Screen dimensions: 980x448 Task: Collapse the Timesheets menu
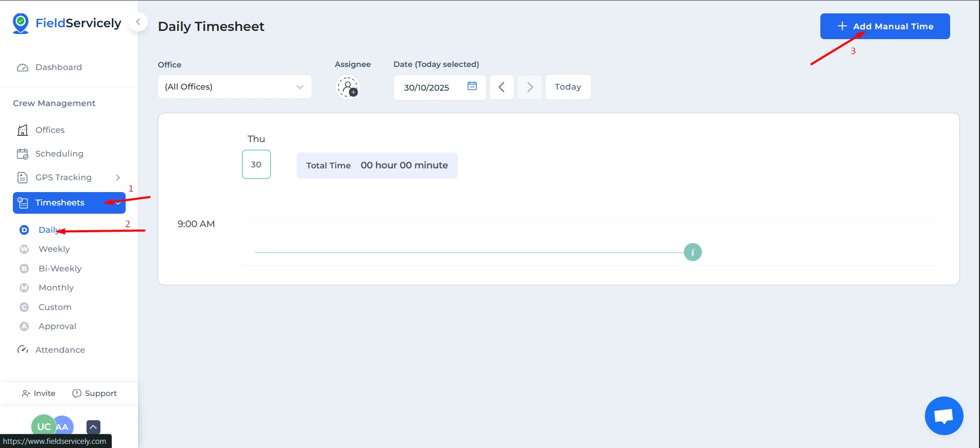[69, 203]
